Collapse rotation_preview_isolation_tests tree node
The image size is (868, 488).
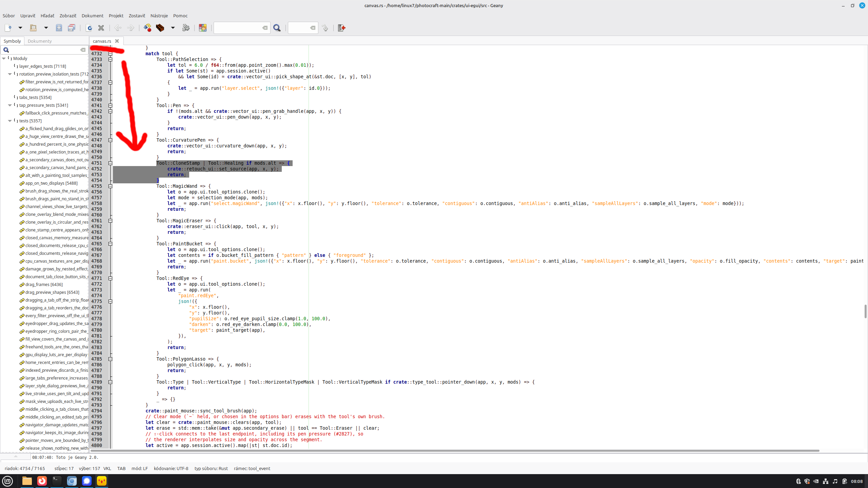(10, 74)
